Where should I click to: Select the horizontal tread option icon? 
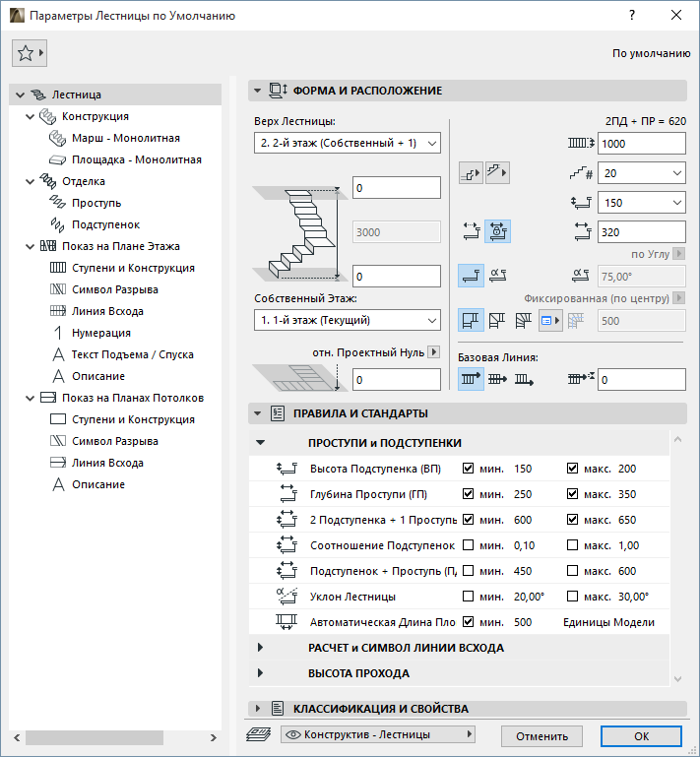(x=471, y=276)
